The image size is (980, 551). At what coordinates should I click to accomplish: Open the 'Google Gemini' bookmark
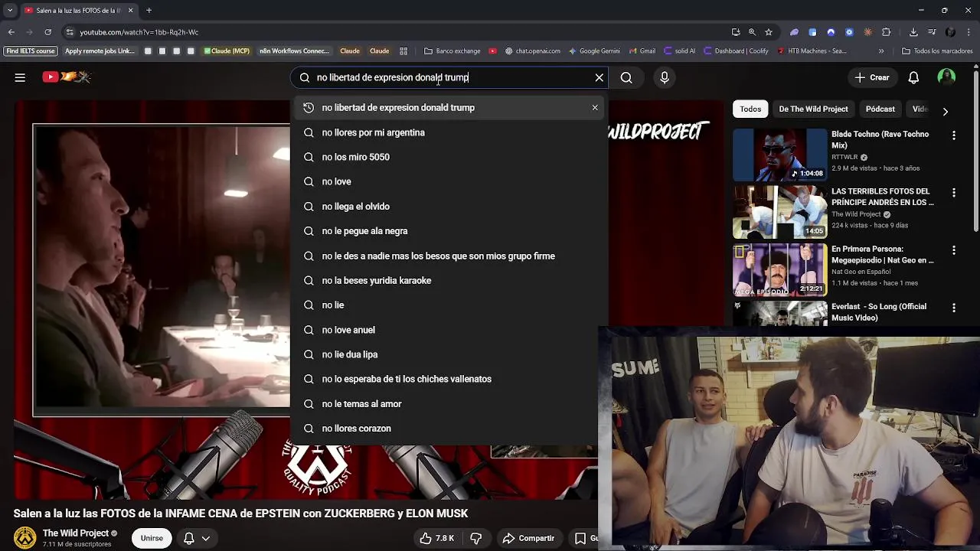(594, 51)
